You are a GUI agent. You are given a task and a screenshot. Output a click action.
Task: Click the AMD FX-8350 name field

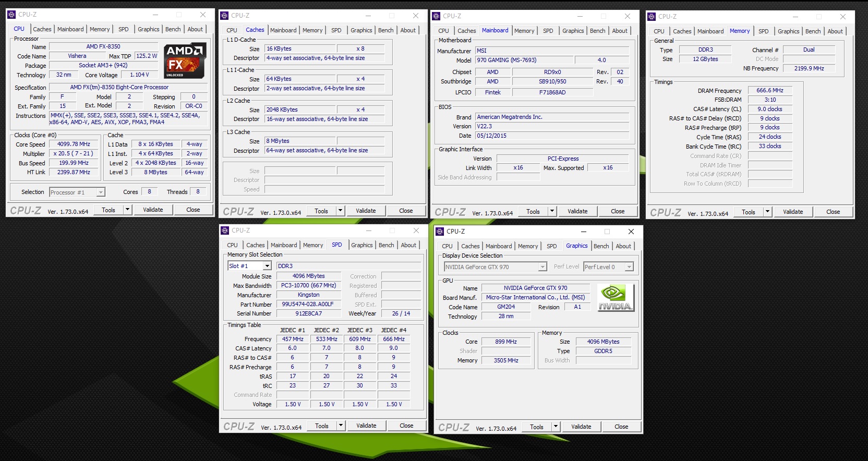(103, 46)
